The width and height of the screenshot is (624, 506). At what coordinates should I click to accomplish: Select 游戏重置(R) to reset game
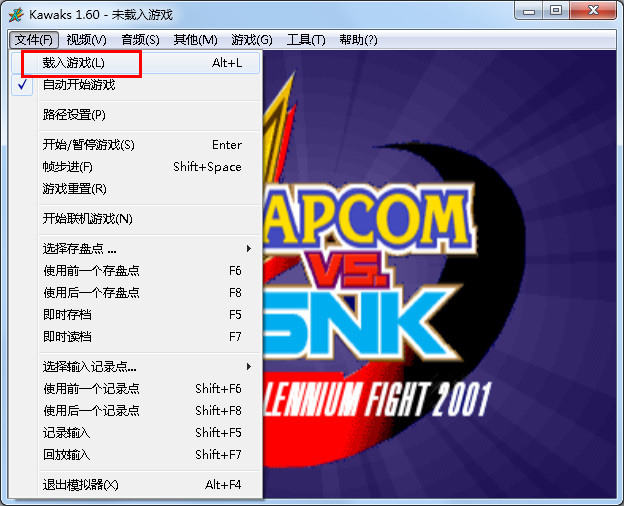click(x=74, y=189)
